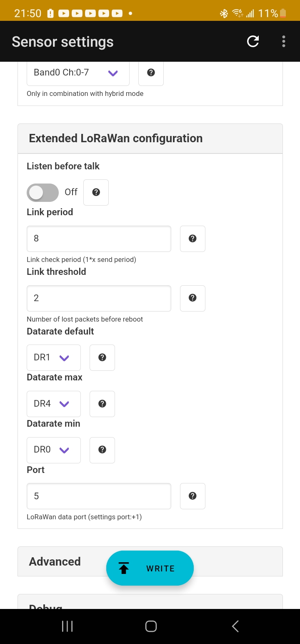Open Link threshold help icon
300x644 pixels.
192,298
